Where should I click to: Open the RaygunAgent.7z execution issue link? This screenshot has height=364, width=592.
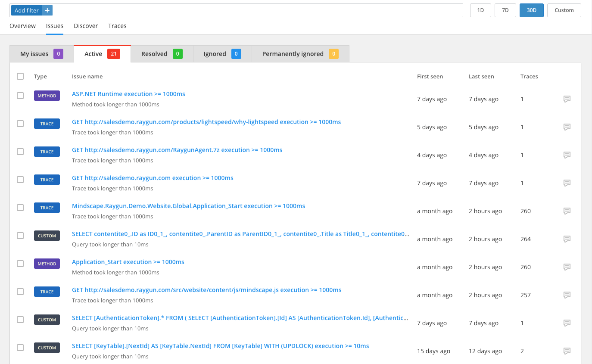pyautogui.click(x=177, y=150)
